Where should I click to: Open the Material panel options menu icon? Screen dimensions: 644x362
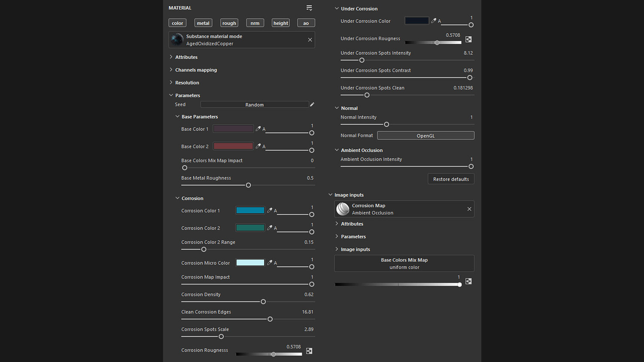(309, 8)
